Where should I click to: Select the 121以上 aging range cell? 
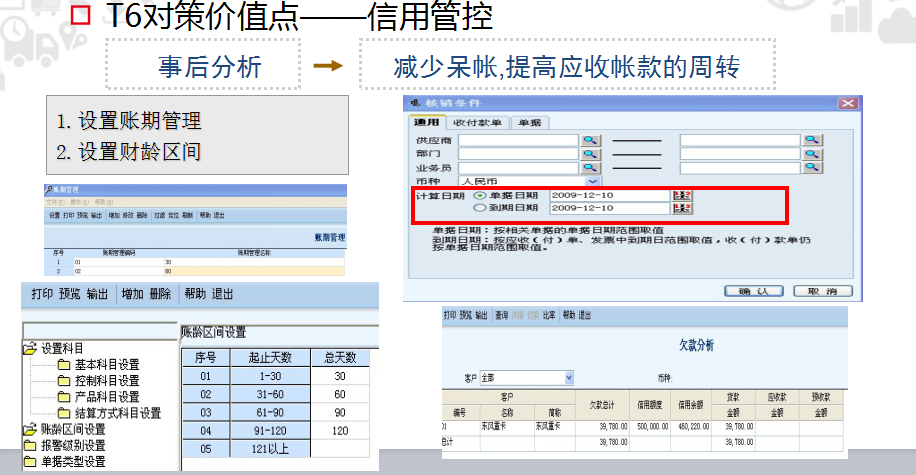(270, 449)
